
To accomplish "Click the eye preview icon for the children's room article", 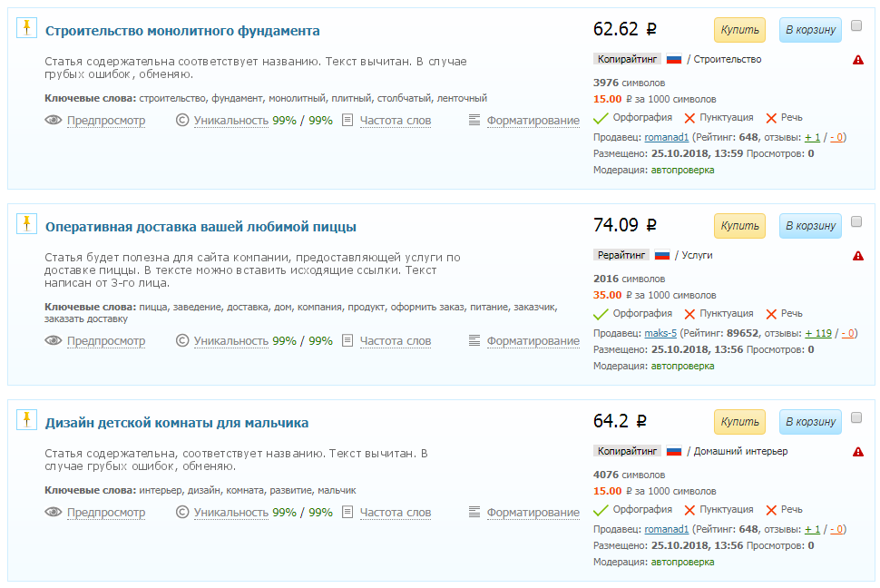I will tap(54, 512).
